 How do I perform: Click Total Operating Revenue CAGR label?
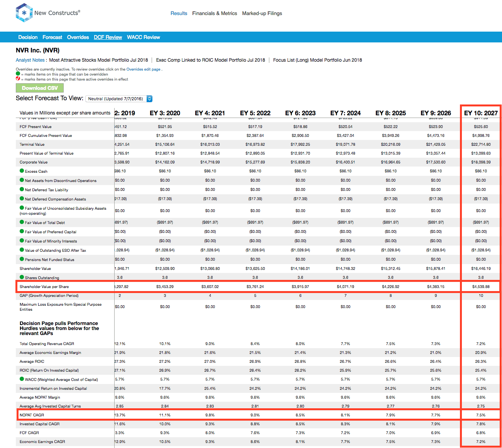[x=47, y=344]
